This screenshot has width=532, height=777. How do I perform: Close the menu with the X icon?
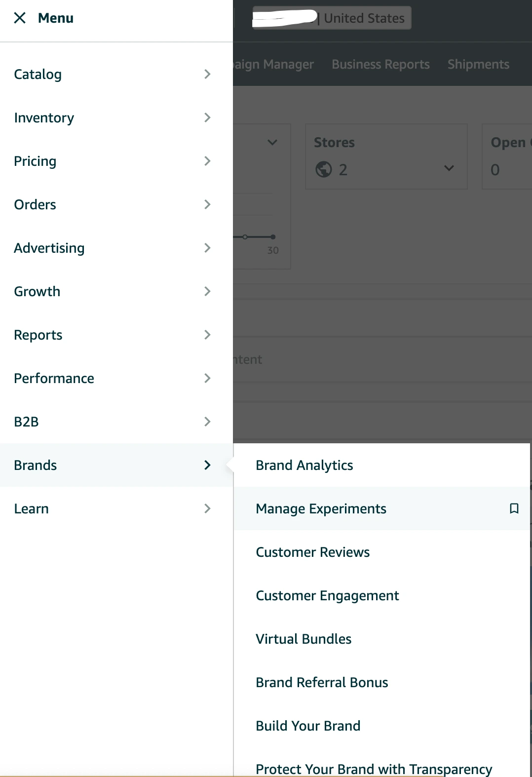pyautogui.click(x=20, y=18)
